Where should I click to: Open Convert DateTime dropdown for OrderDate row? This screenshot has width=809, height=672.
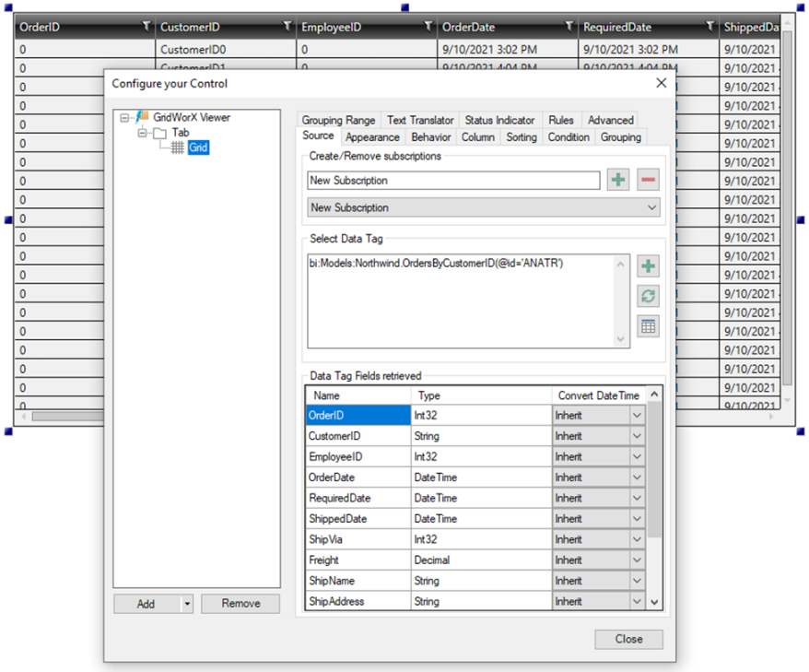click(636, 477)
